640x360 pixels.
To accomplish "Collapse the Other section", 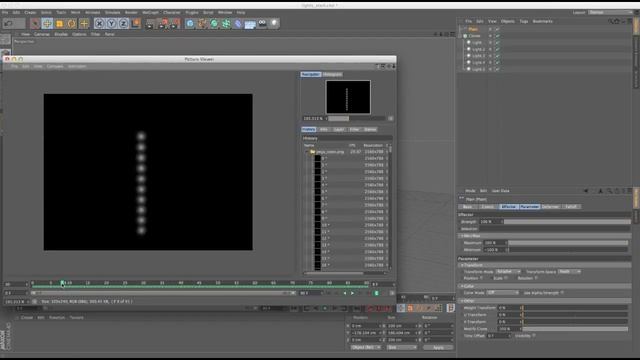I will coord(462,301).
